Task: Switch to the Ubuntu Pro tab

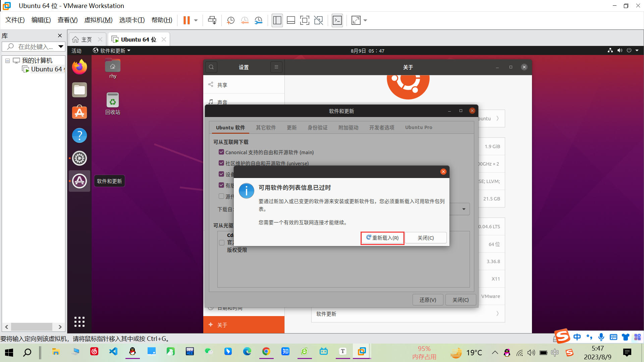Action: 419,127
